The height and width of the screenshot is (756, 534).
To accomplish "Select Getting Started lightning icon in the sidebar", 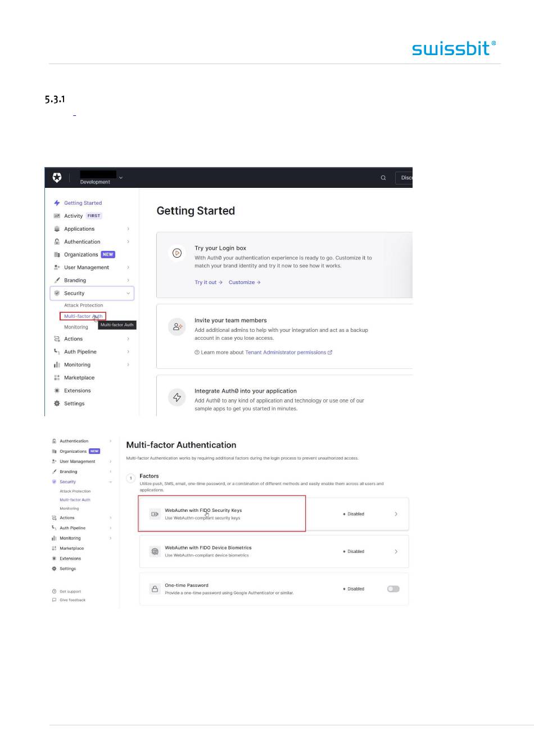I will 57,203.
